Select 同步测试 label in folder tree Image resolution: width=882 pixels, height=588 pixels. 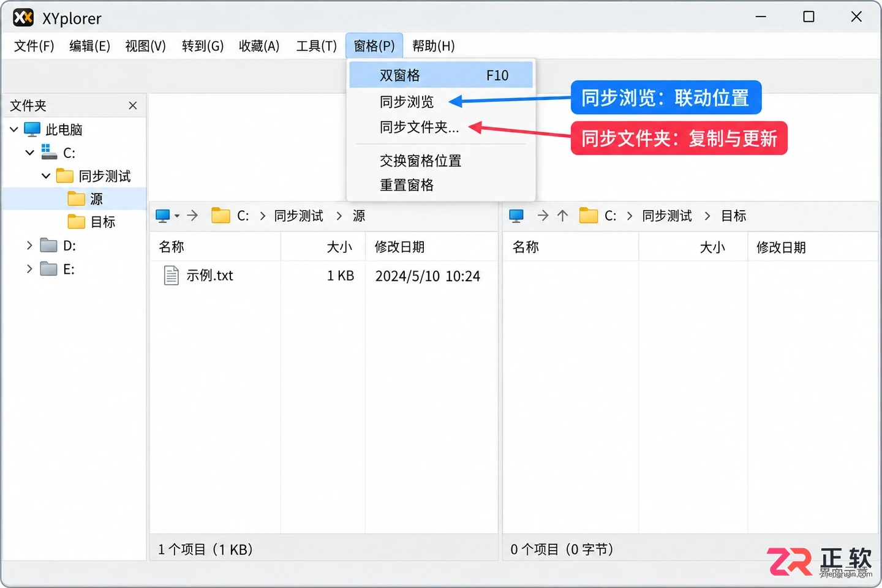pos(105,176)
